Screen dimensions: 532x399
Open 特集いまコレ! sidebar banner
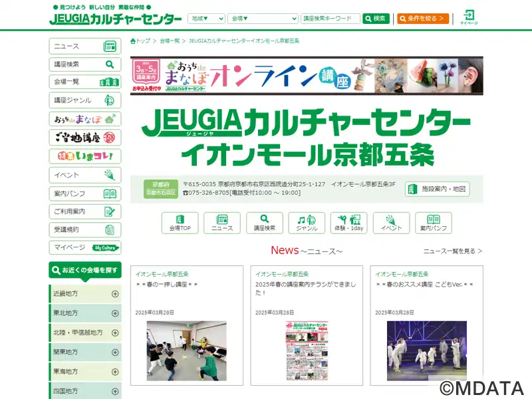point(85,156)
